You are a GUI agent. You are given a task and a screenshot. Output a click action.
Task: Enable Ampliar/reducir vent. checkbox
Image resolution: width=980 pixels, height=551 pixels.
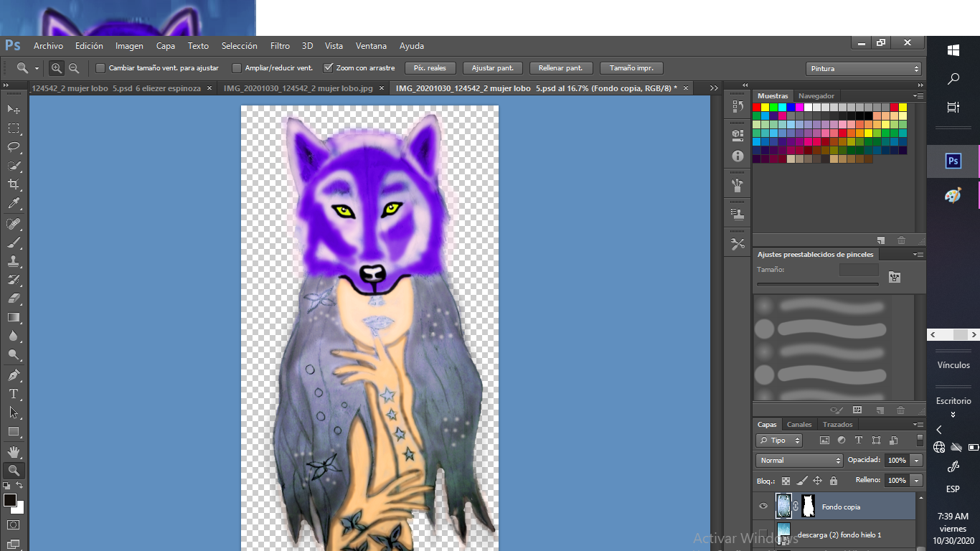pyautogui.click(x=237, y=68)
